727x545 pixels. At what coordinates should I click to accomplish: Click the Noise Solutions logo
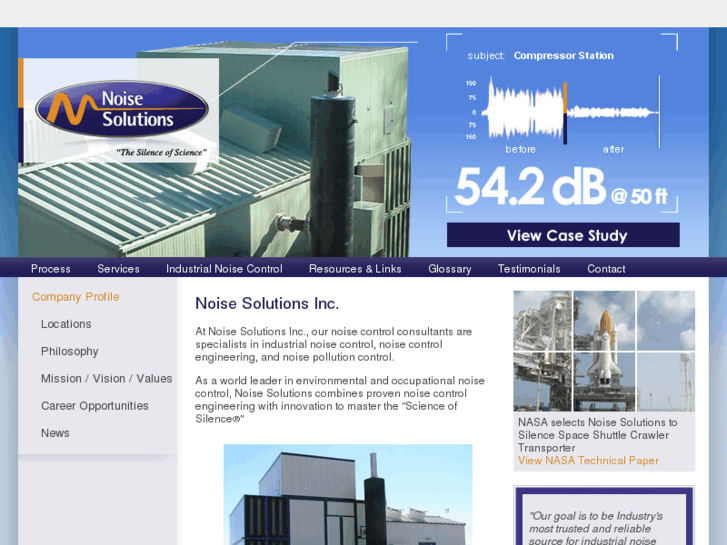122,109
